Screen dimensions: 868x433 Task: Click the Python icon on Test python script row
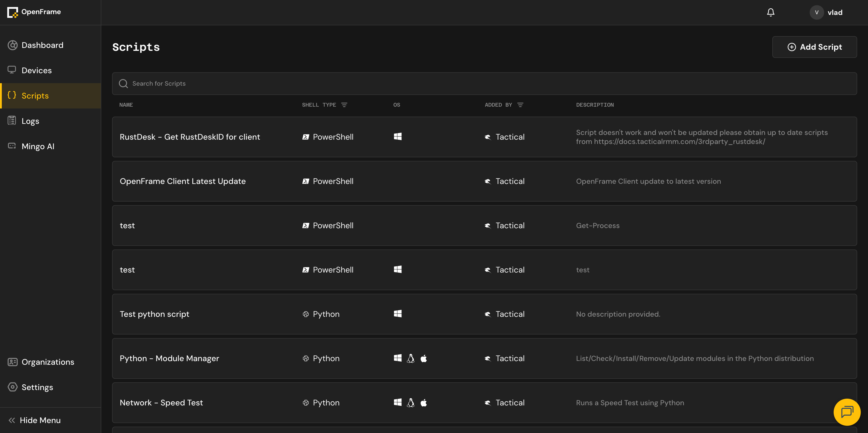click(306, 314)
